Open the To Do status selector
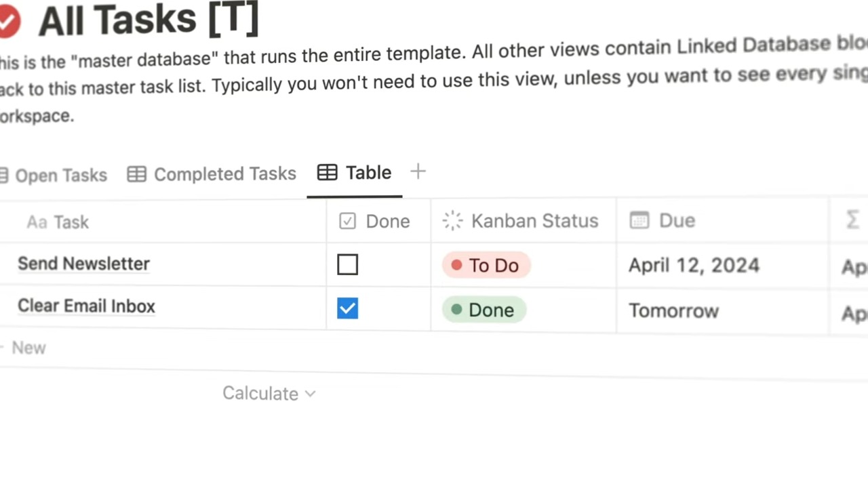 click(486, 265)
